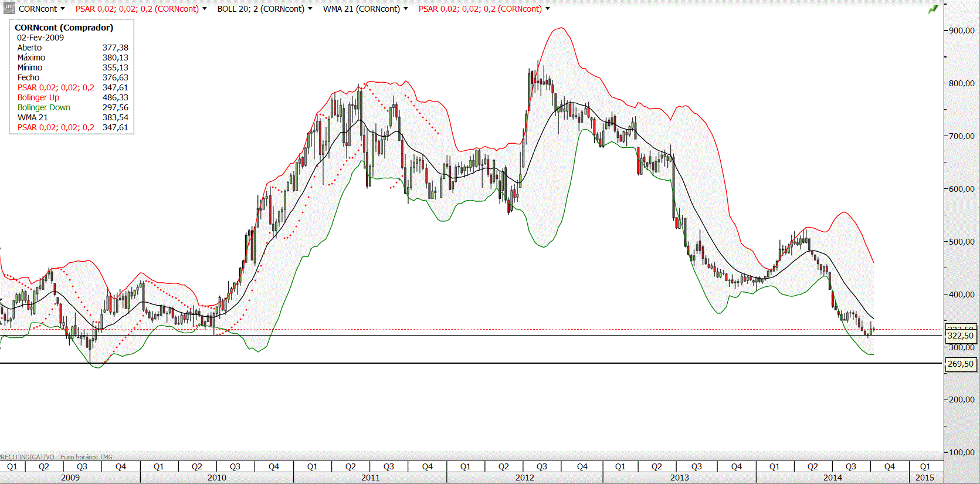The image size is (980, 484).
Task: Select the 269,50 price tag on axis
Action: pos(961,364)
